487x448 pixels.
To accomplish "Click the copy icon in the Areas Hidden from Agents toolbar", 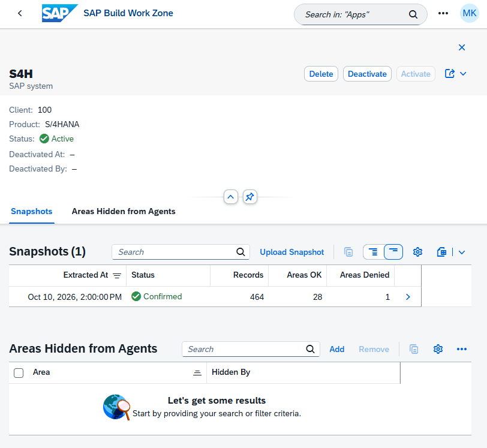I will 414,349.
